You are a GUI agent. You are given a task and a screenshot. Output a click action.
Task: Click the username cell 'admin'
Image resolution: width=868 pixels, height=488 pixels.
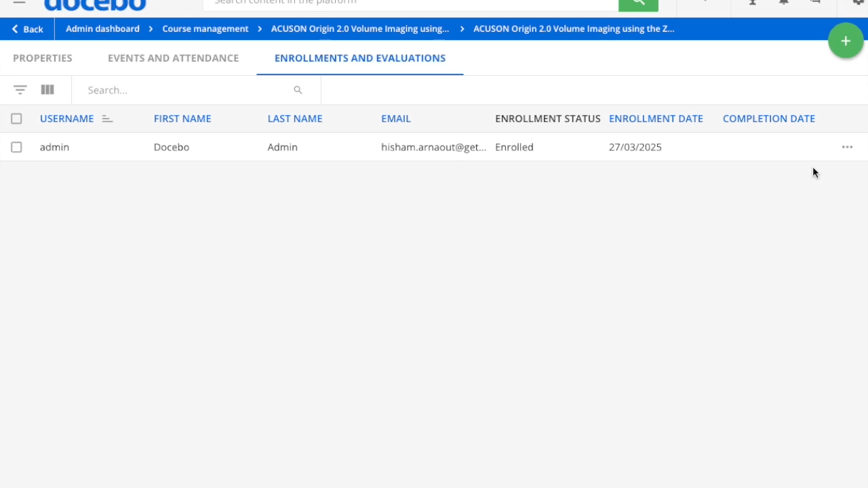tap(54, 147)
